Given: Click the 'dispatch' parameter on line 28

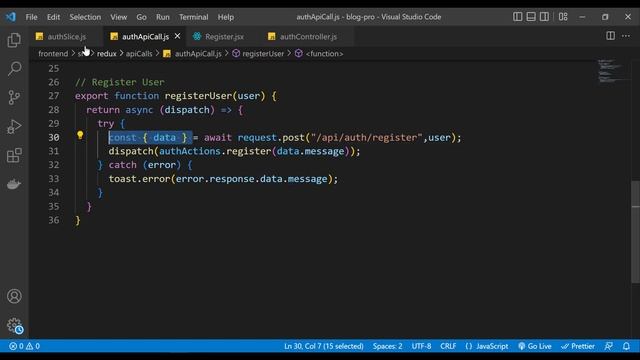Looking at the screenshot, I should pyautogui.click(x=187, y=110).
